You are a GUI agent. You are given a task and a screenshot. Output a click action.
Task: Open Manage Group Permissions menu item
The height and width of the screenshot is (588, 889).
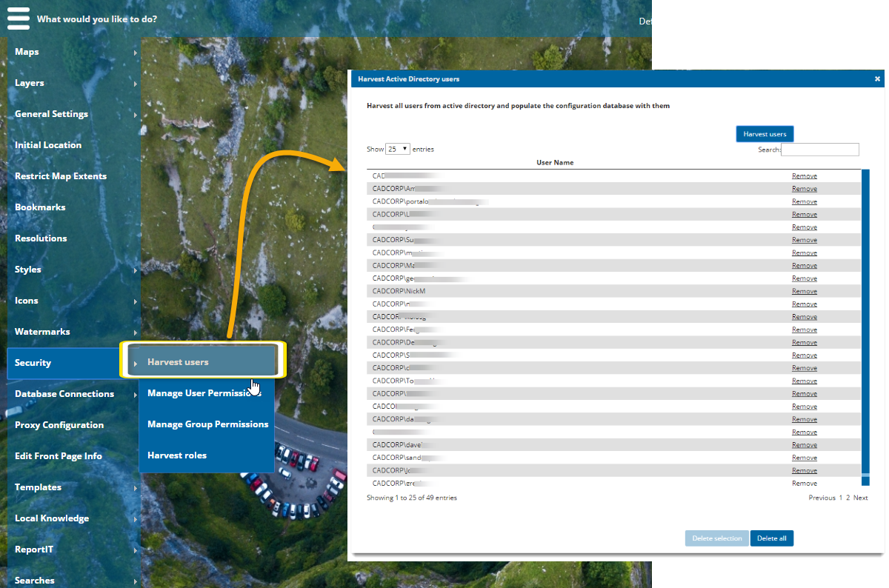tap(207, 424)
